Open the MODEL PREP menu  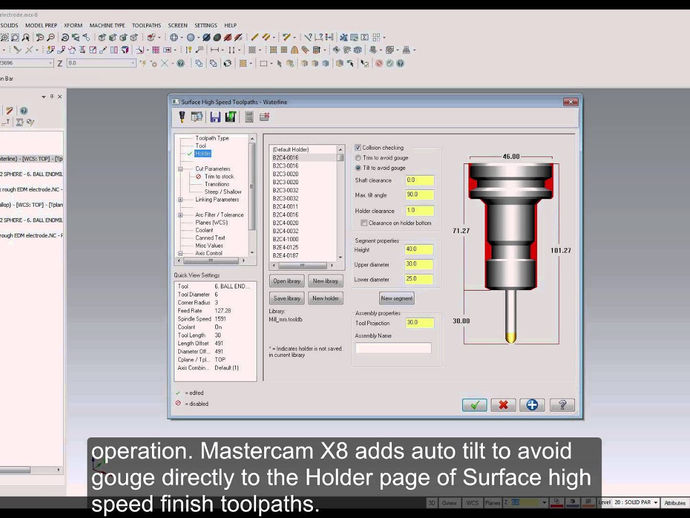[41, 26]
